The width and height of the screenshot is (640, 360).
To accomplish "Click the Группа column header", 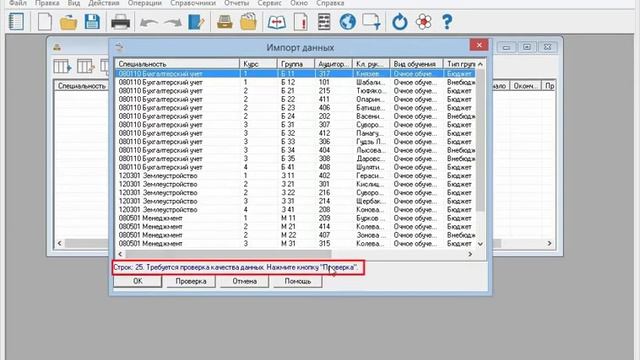I will tap(296, 64).
